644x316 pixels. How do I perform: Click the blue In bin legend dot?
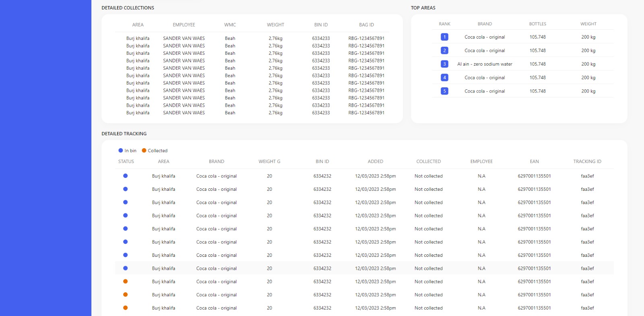pyautogui.click(x=120, y=151)
